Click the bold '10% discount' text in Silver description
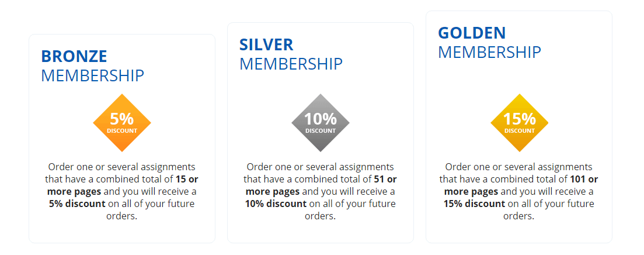Viewport: 644px width, 255px height. (276, 204)
